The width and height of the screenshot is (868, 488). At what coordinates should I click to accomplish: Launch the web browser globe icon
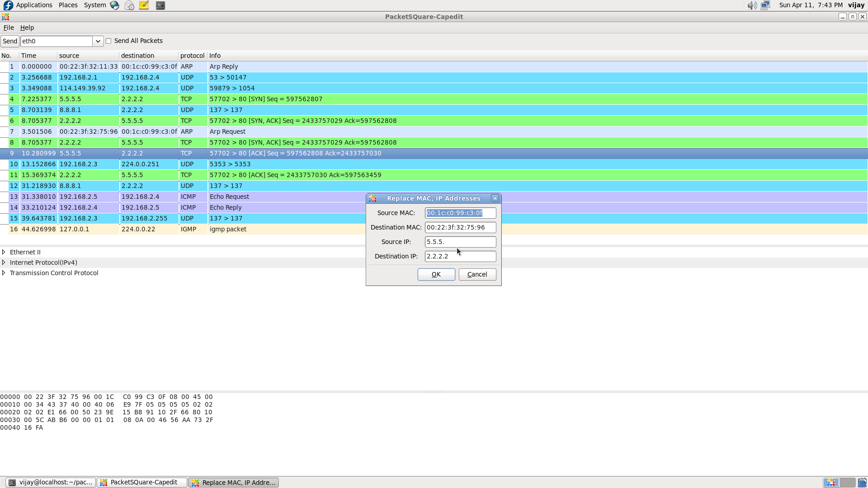coord(114,5)
